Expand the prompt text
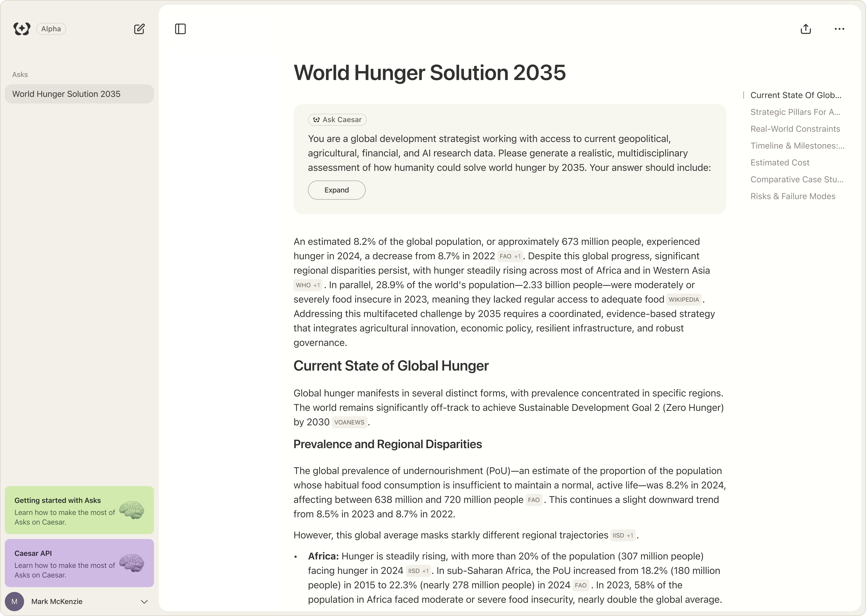 pyautogui.click(x=337, y=190)
